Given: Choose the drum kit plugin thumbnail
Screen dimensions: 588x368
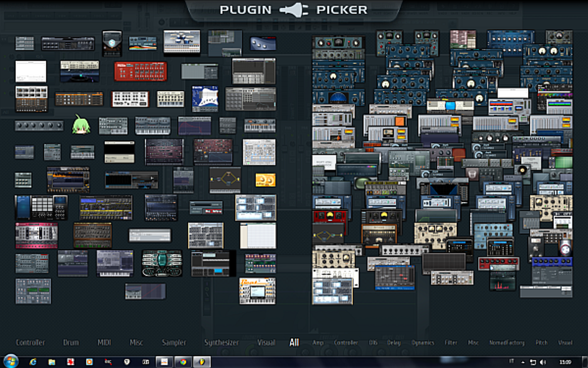Looking at the screenshot, I should pos(181,41).
